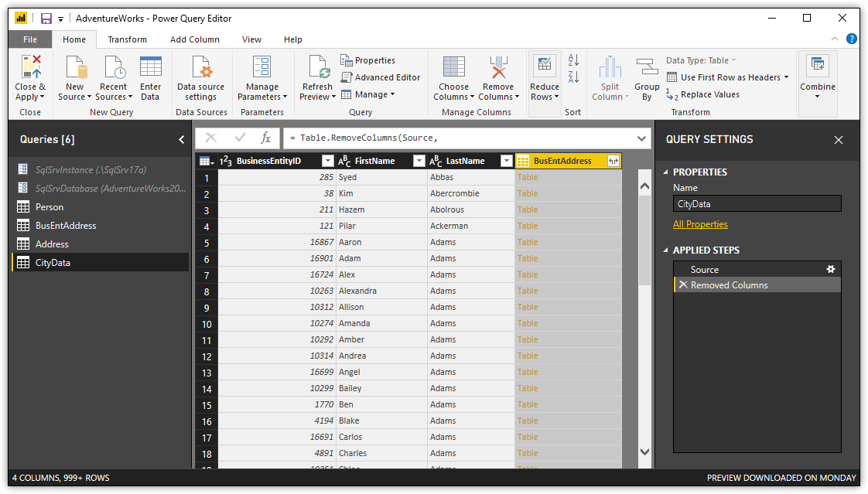Viewport: 868px width, 494px height.
Task: Open the table menu icon in grid corner
Action: tap(207, 161)
